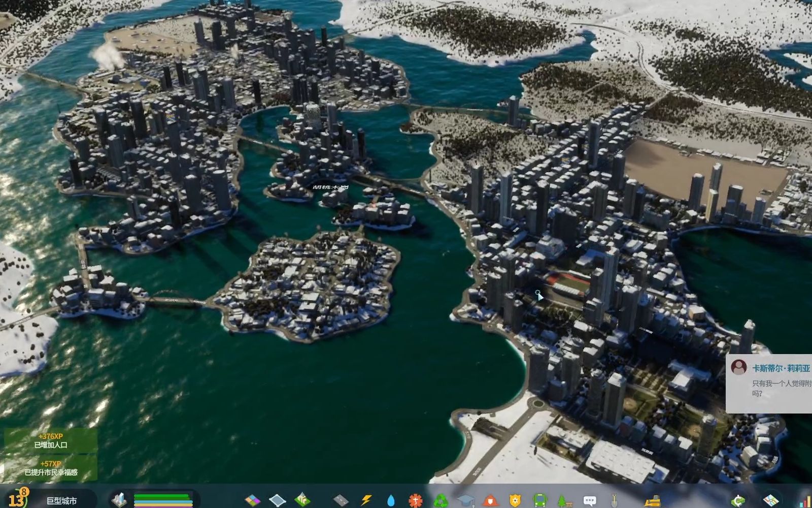This screenshot has height=508, width=812.
Task: Open the Roads build menu
Action: click(341, 500)
